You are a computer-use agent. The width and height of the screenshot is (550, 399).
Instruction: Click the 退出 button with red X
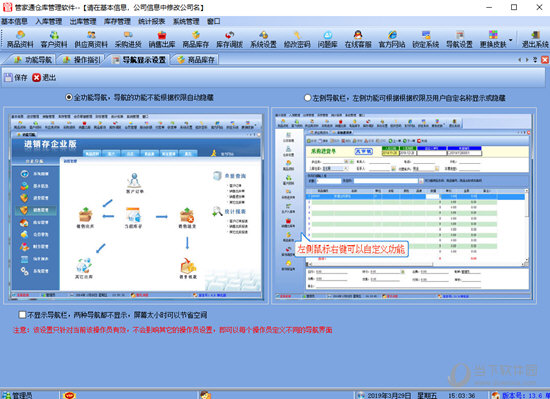[44, 77]
